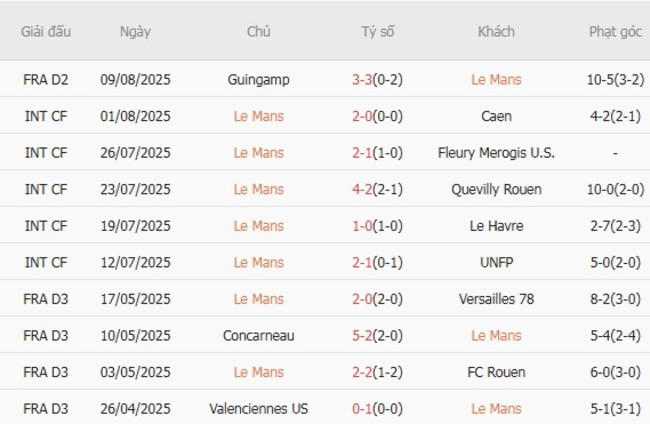Viewport: 650px width, 424px height.
Task: Click the 10-5(3-2) corner kick stat
Action: 615,80
